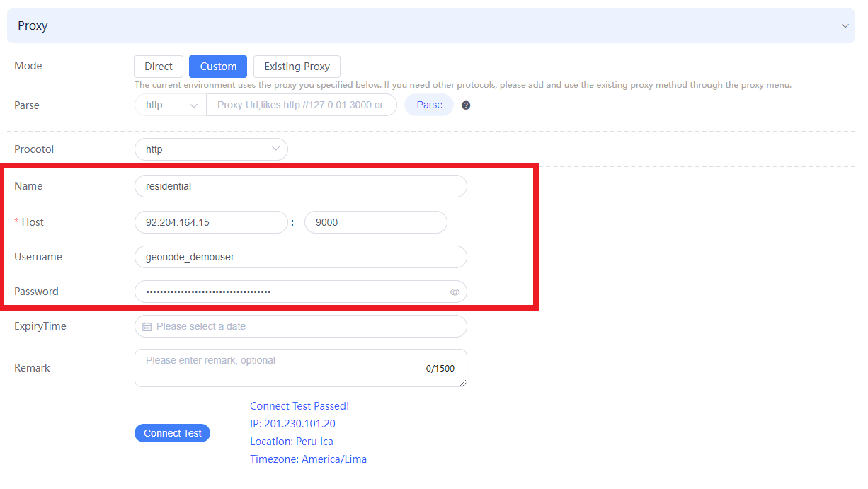Screen dimensions: 868x489
Task: Open the Parse protocol dropdown
Action: click(169, 104)
